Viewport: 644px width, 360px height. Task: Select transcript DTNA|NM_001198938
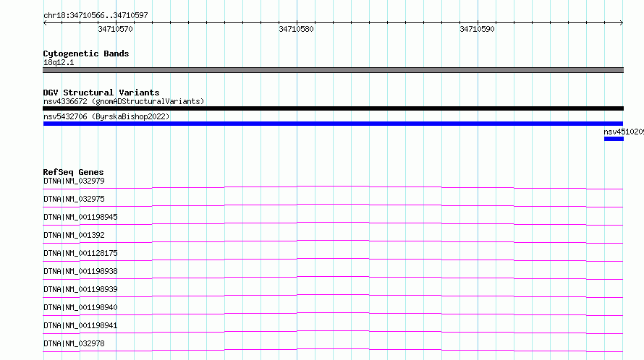pyautogui.click(x=80, y=271)
